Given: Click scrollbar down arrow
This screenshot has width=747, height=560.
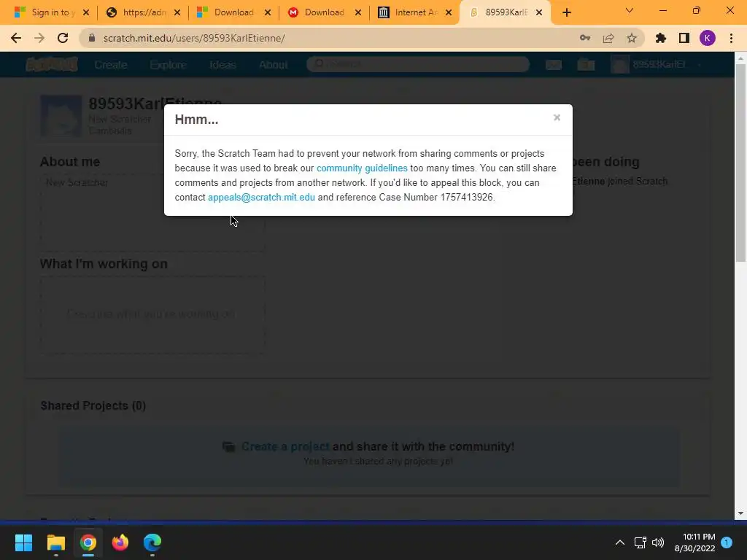Looking at the screenshot, I should coord(740,513).
